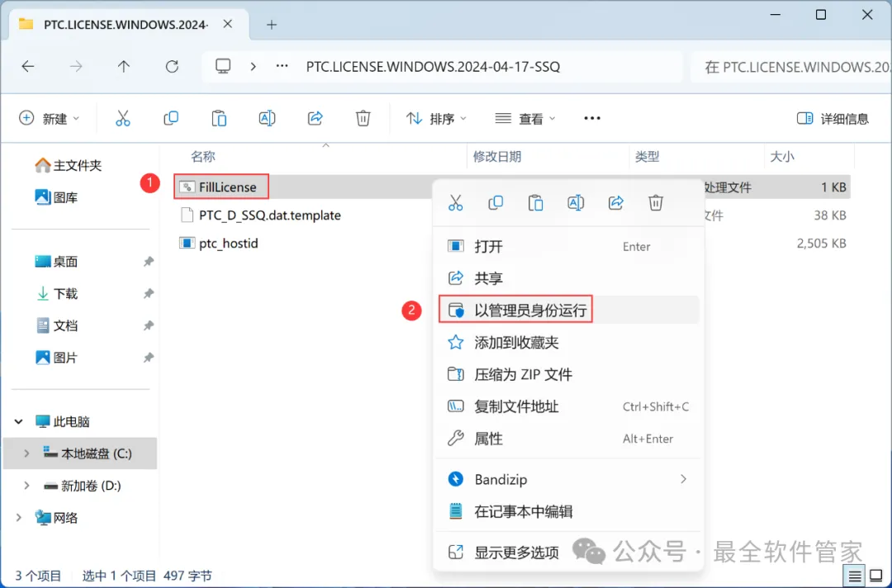The height and width of the screenshot is (588, 892).
Task: Close the PTC.LICENSE.WINDOWS tab
Action: tap(228, 24)
